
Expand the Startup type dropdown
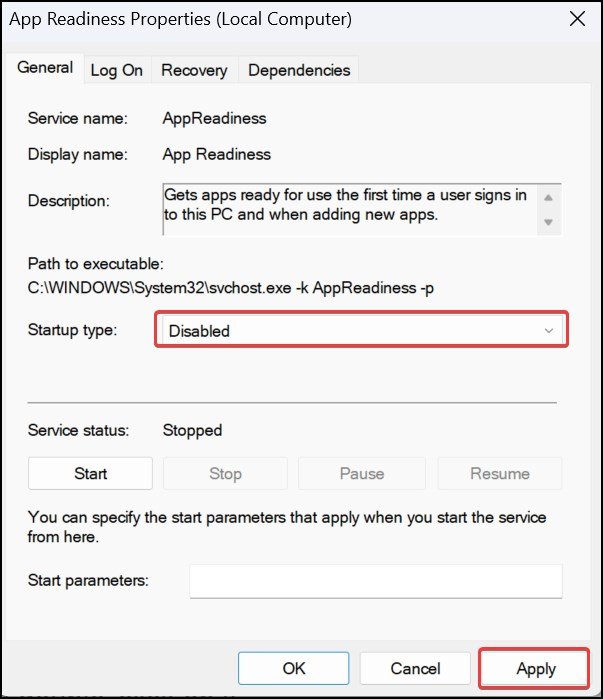[x=360, y=330]
